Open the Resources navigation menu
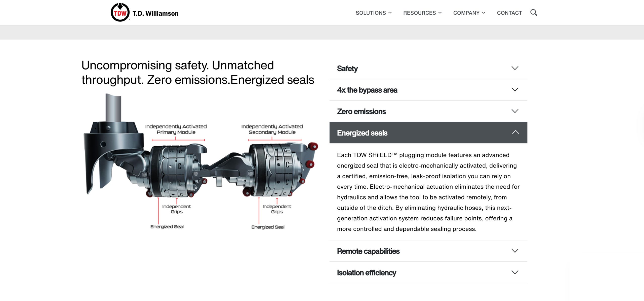Image resolution: width=644 pixels, height=301 pixels. coord(422,13)
